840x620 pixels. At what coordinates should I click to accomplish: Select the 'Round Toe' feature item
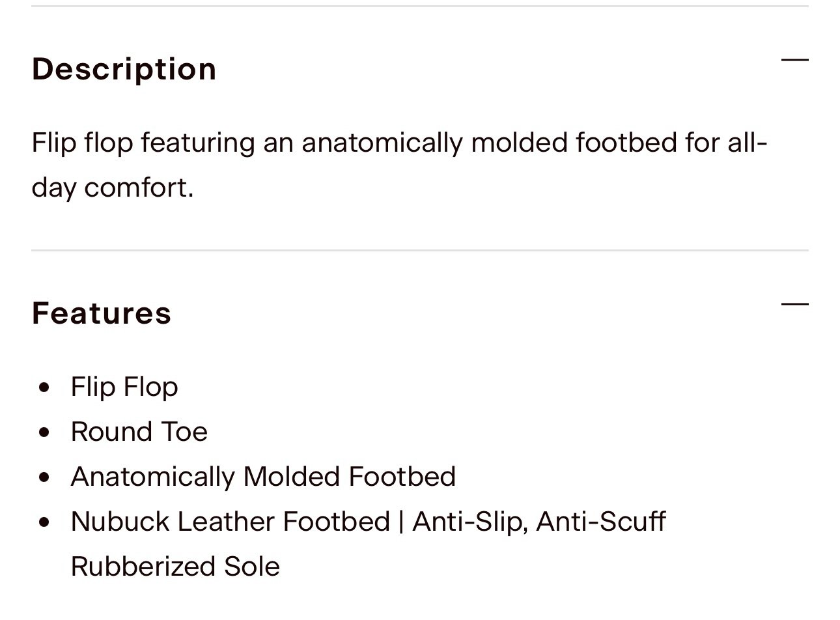coord(139,432)
